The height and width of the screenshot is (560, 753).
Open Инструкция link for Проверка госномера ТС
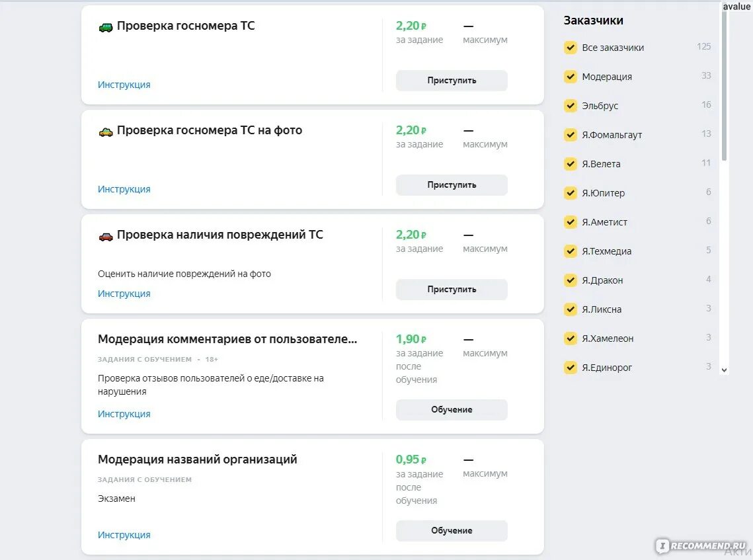point(124,85)
